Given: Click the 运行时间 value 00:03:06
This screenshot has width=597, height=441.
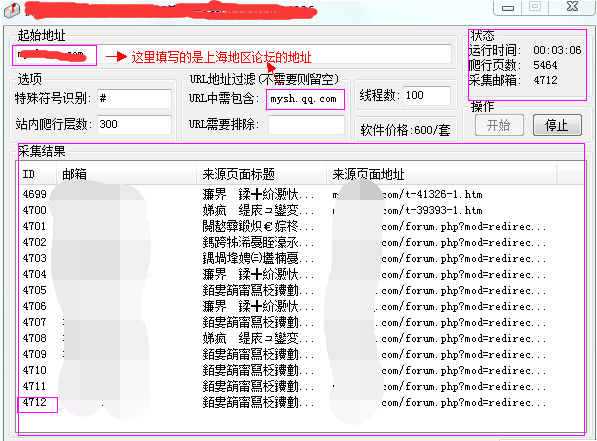Looking at the screenshot, I should (557, 50).
